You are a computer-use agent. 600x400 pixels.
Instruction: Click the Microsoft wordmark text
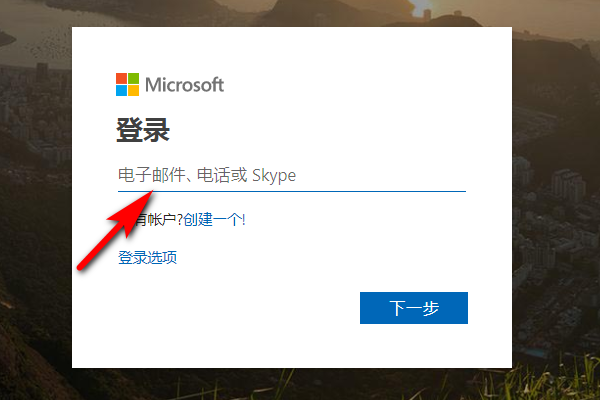tap(184, 85)
